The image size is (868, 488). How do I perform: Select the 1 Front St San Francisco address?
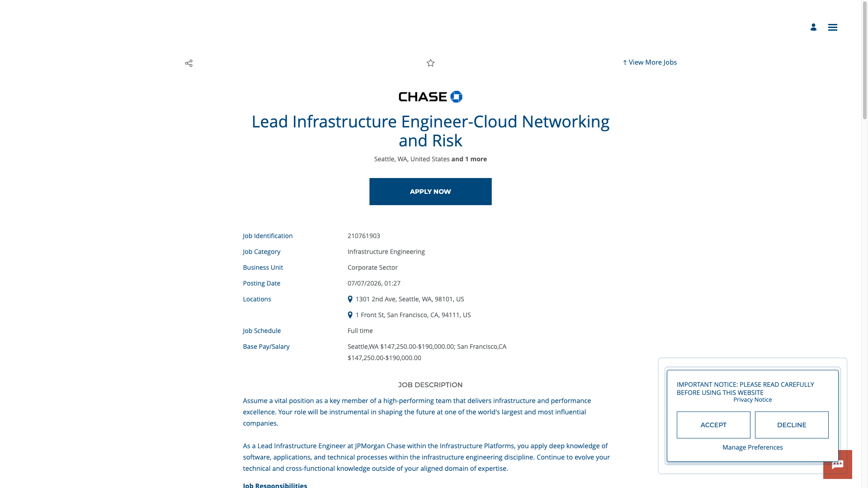pos(413,315)
